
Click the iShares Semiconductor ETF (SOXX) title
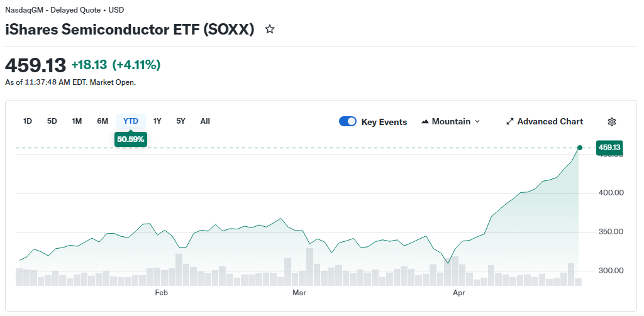pyautogui.click(x=130, y=30)
